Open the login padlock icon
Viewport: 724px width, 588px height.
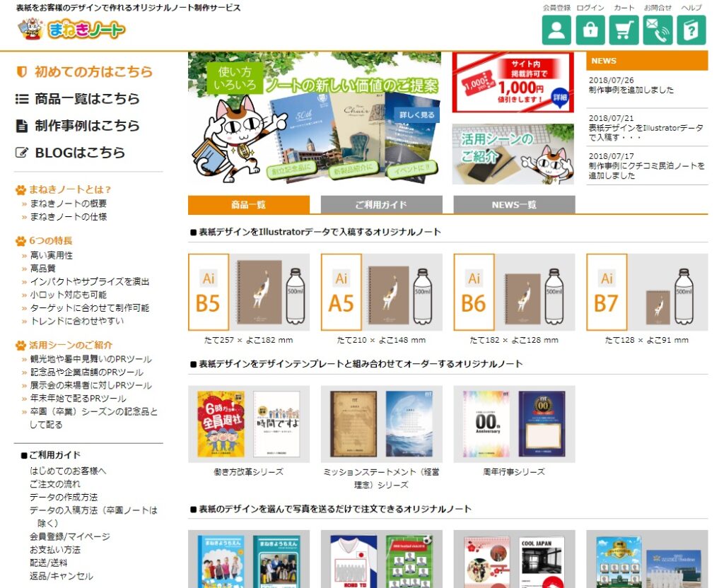click(590, 30)
